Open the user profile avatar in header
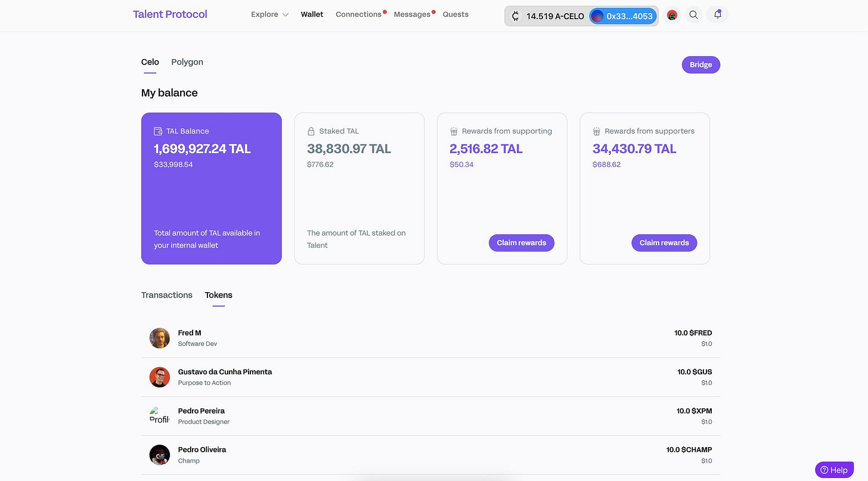The width and height of the screenshot is (868, 481). 672,15
